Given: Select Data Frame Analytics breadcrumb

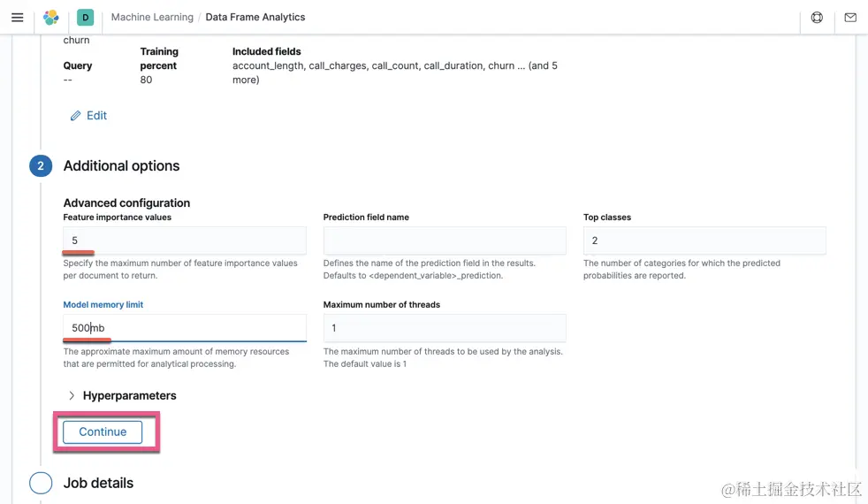Looking at the screenshot, I should tap(255, 17).
